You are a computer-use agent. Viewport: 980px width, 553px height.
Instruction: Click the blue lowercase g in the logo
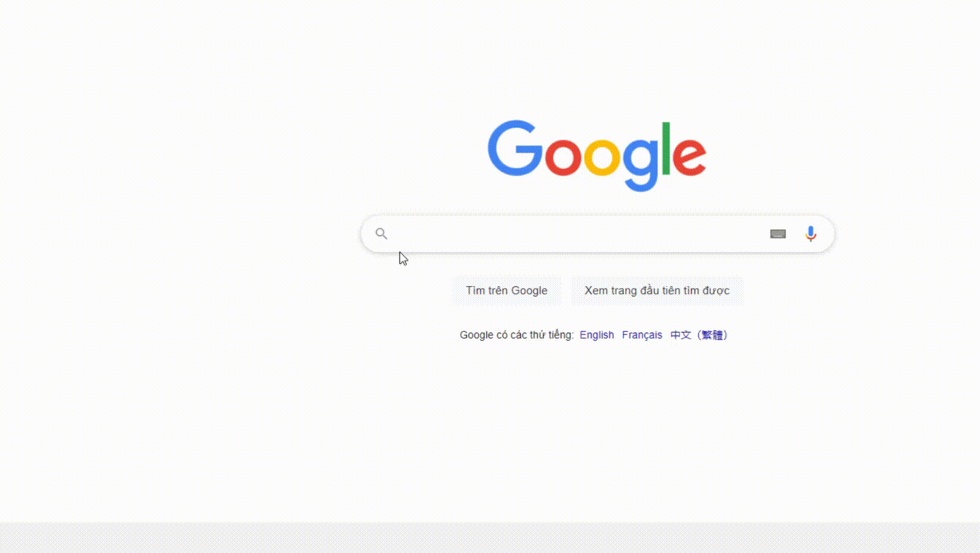tap(640, 164)
